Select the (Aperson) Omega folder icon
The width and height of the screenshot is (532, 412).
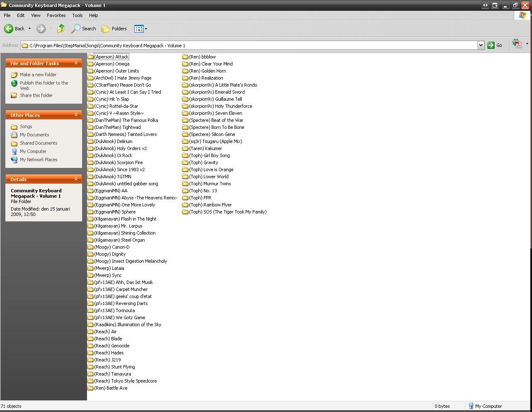click(90, 64)
